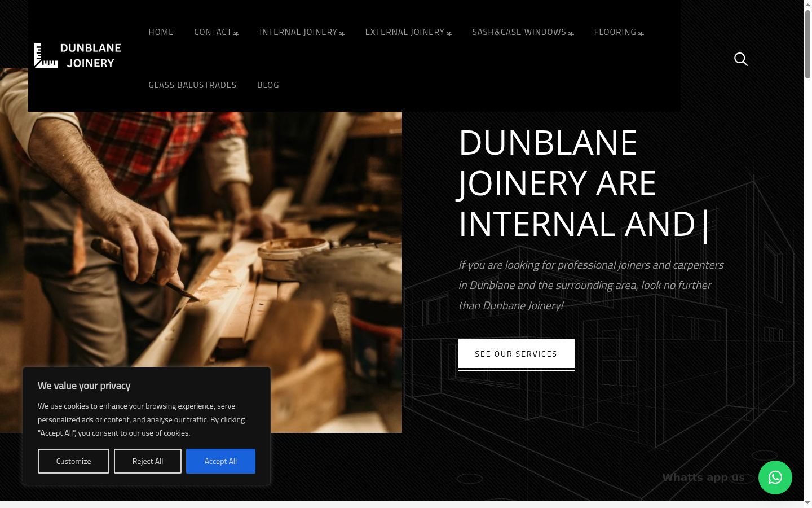The height and width of the screenshot is (508, 812).
Task: Customize cookie preferences
Action: pyautogui.click(x=73, y=461)
